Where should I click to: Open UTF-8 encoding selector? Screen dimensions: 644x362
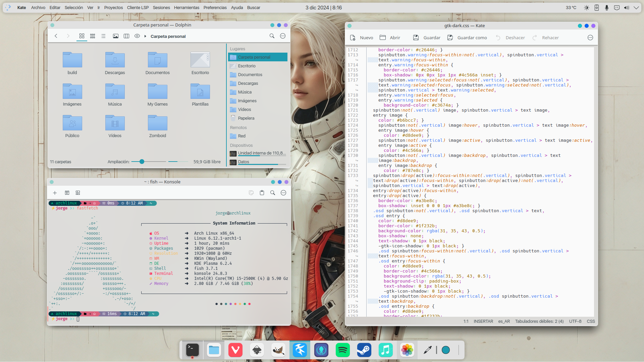[575, 321]
